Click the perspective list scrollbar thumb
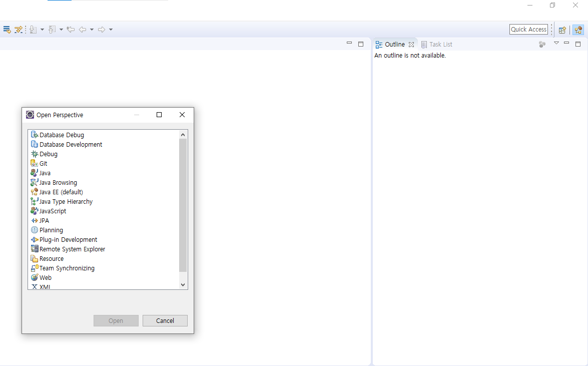 [x=183, y=205]
